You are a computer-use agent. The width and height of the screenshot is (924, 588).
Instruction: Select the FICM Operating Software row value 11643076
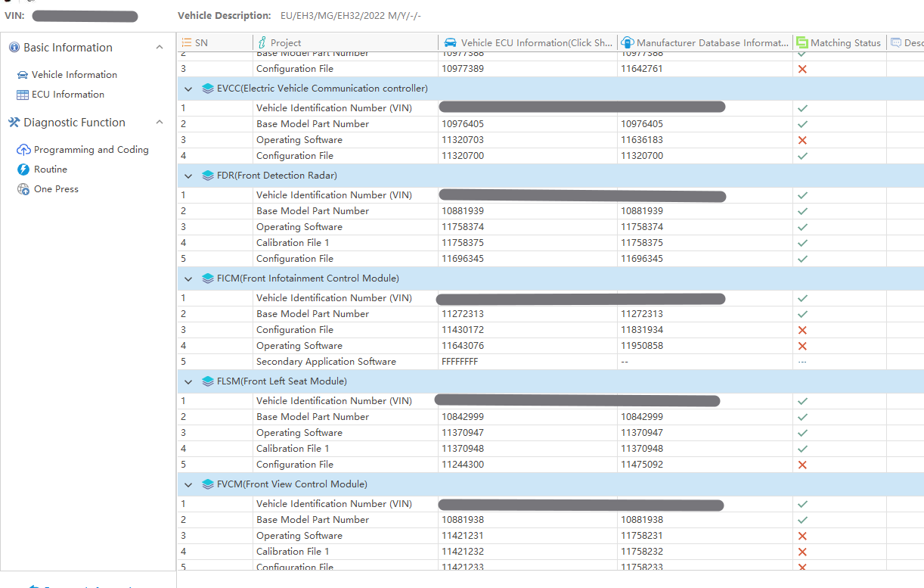pos(463,346)
